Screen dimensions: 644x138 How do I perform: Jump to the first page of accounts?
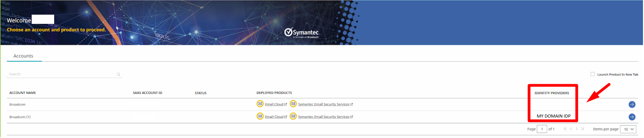[565, 129]
